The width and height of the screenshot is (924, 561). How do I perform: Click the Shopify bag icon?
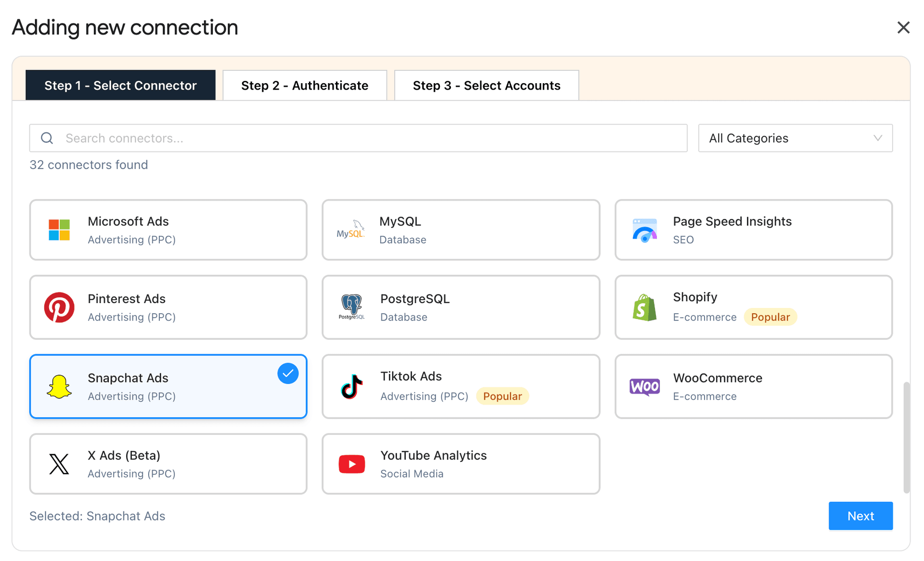pyautogui.click(x=644, y=307)
